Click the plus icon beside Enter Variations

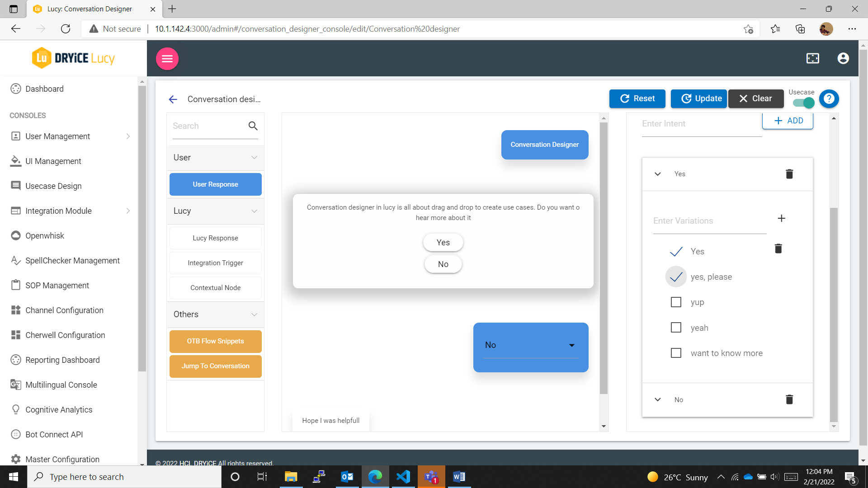pos(781,219)
